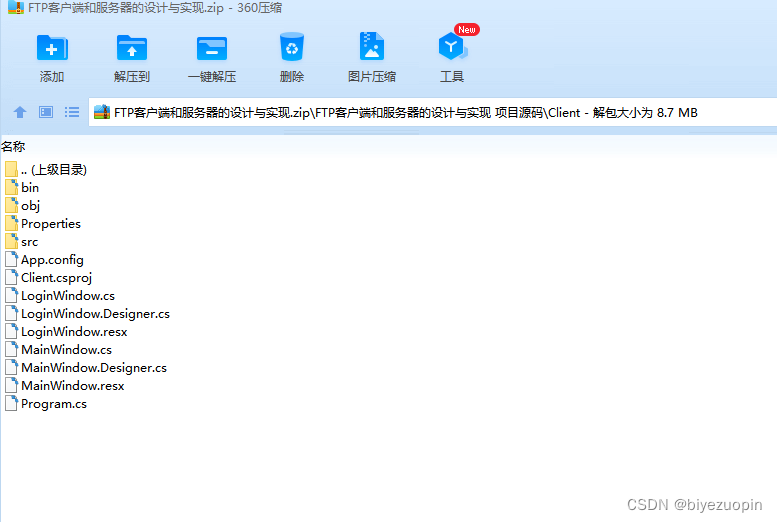This screenshot has height=522, width=777.
Task: Sort by the 名称 column header
Action: click(13, 146)
